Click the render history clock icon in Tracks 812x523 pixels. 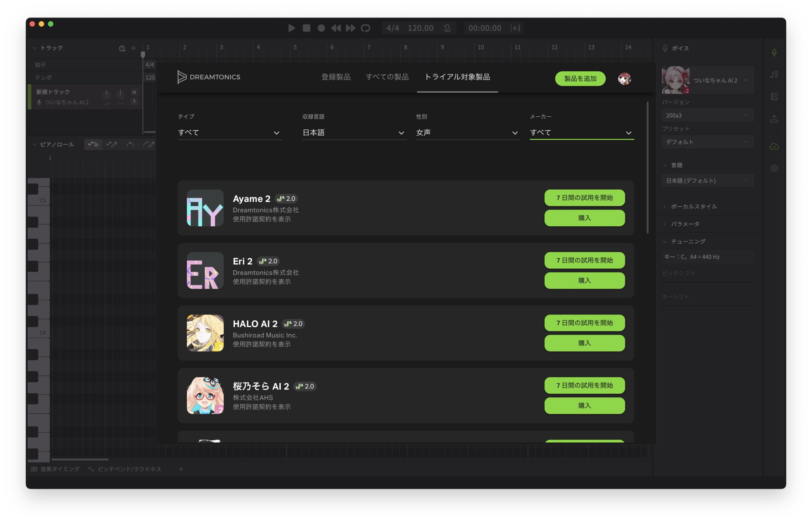[x=122, y=48]
